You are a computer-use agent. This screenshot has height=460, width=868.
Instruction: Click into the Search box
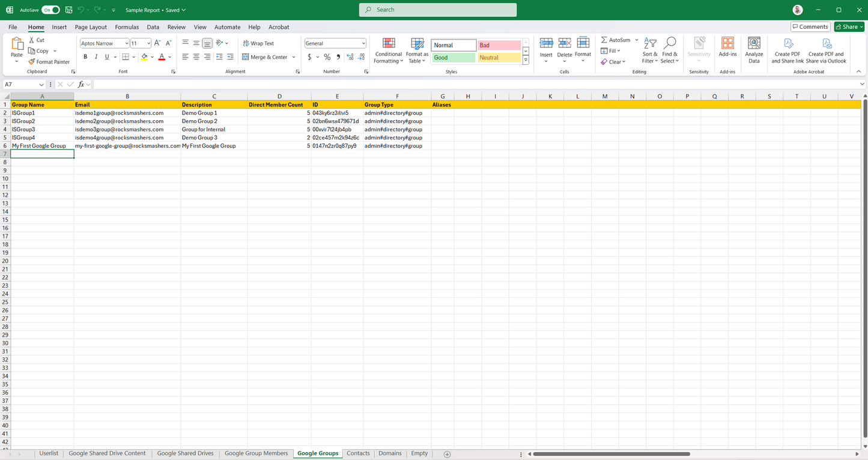[437, 10]
